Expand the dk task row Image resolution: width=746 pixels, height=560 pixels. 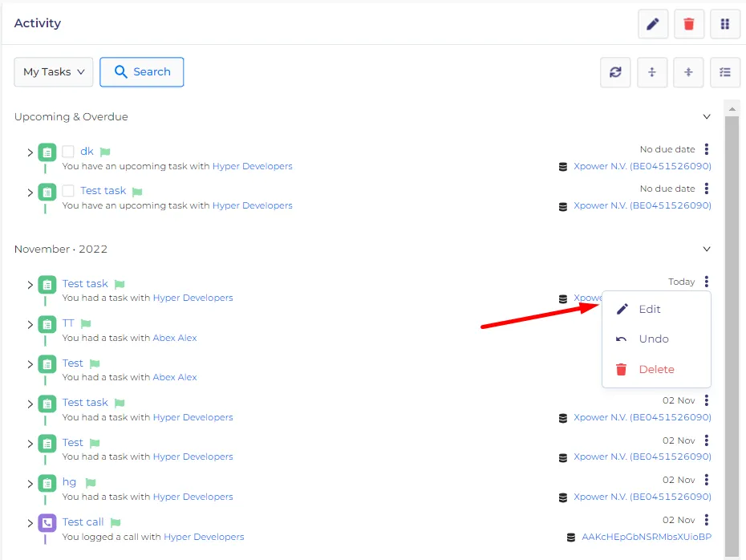pos(30,152)
